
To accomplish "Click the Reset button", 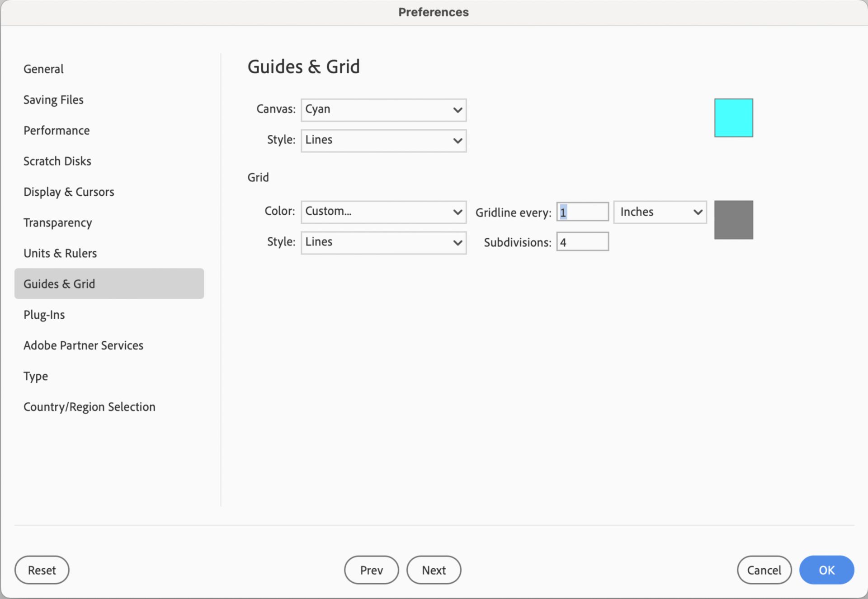I will pyautogui.click(x=42, y=570).
